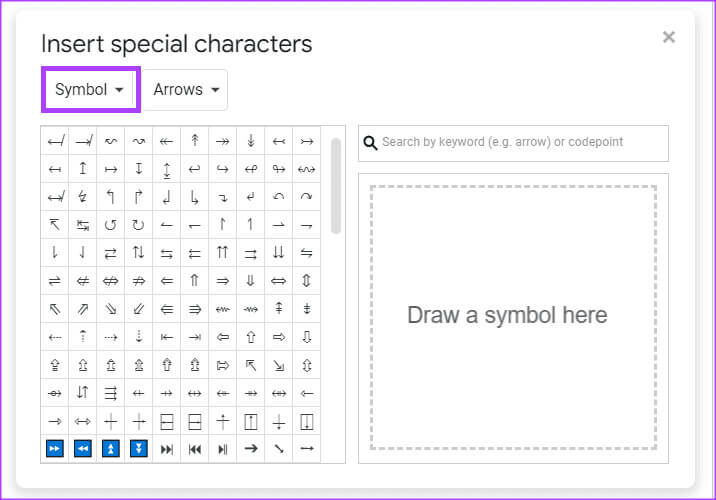
Task: Insert the leftwards arrow with hook
Action: click(195, 169)
